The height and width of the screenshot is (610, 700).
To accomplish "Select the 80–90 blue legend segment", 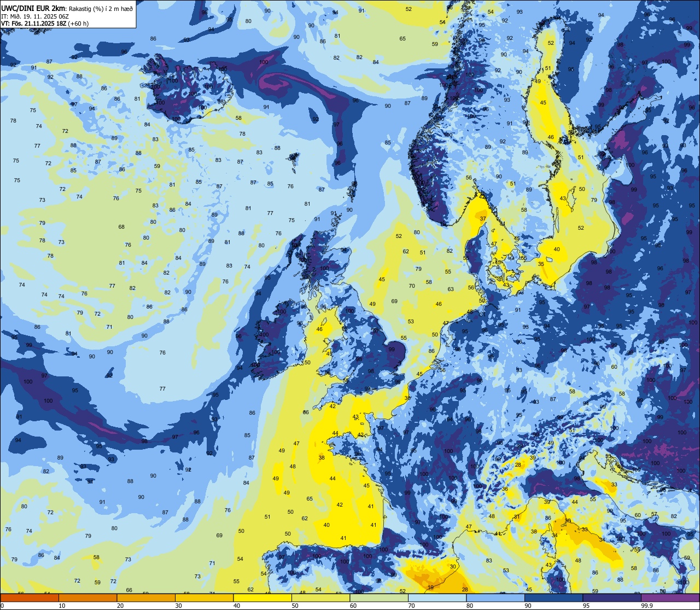I will [x=495, y=597].
